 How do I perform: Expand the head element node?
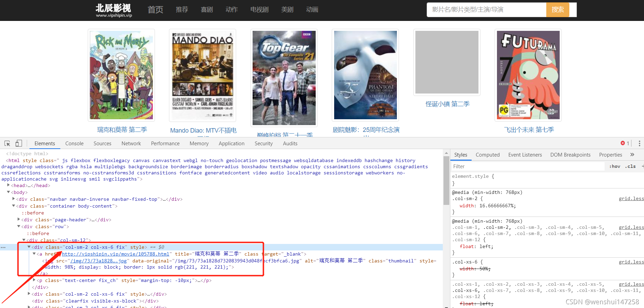coord(9,185)
